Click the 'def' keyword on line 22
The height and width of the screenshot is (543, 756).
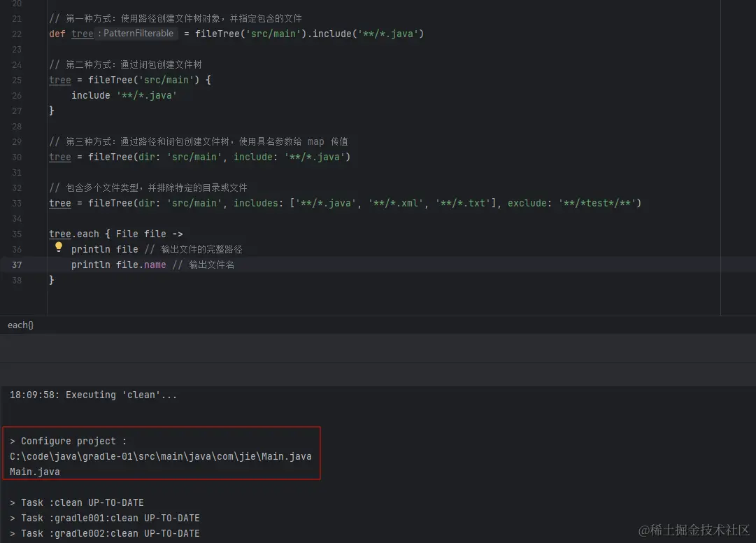pyautogui.click(x=57, y=34)
